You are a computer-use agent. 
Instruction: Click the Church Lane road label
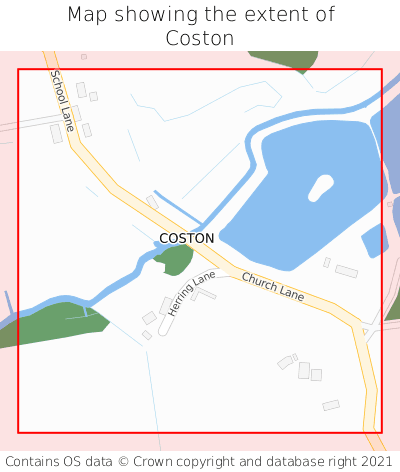tap(273, 287)
